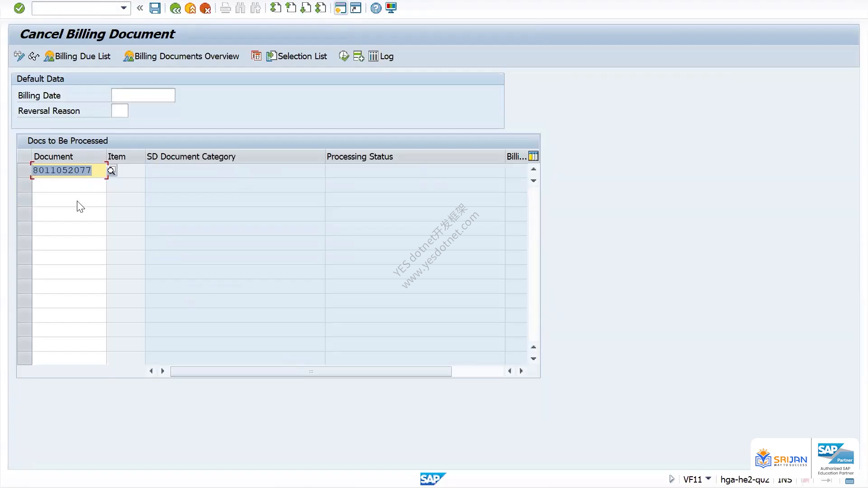Viewport: 868px width, 488px height.
Task: Open Customize Local Layout monitor icon
Action: point(391,8)
